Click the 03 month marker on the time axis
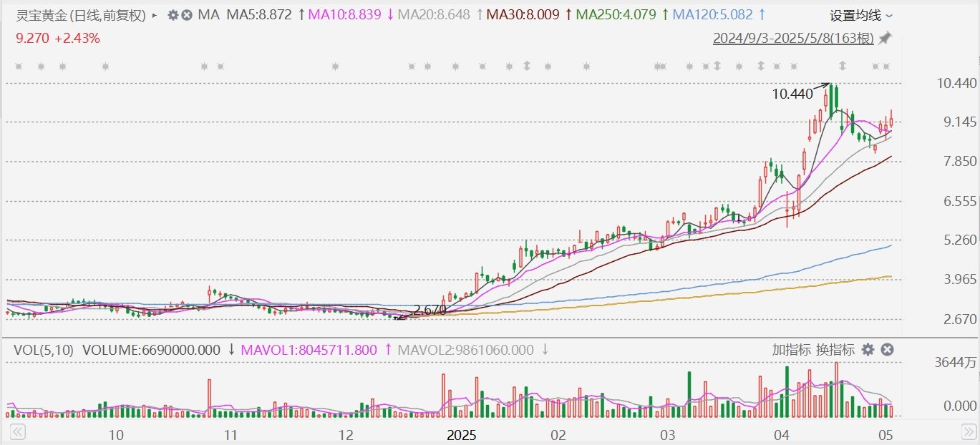Screen dimensions: 980x445 pos(667,435)
